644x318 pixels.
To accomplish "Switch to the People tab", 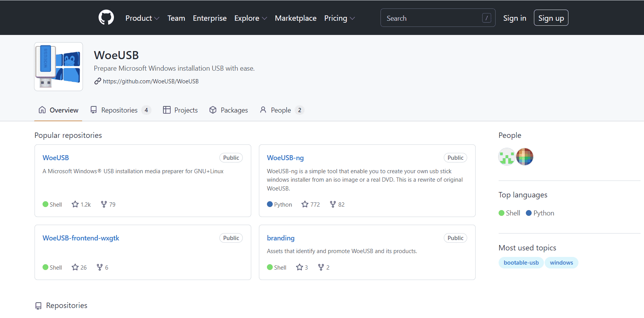I will click(x=282, y=110).
